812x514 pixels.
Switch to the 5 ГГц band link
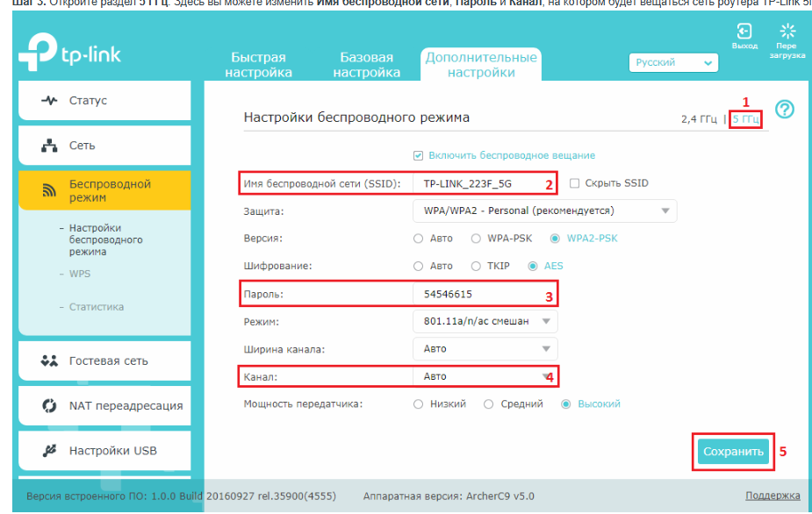[745, 119]
